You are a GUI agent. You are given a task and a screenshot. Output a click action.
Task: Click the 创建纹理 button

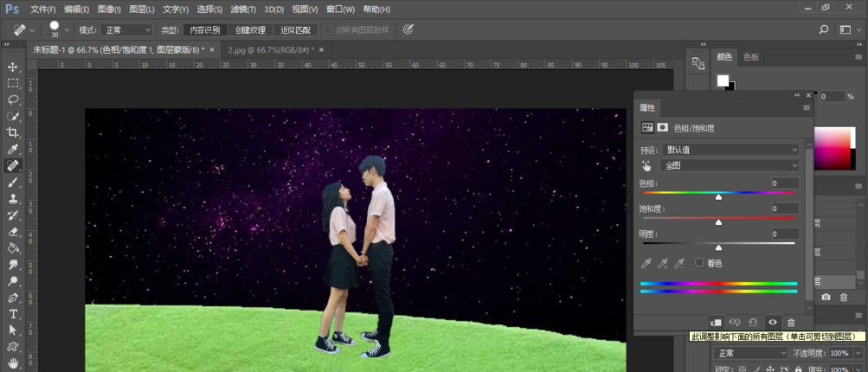[249, 29]
